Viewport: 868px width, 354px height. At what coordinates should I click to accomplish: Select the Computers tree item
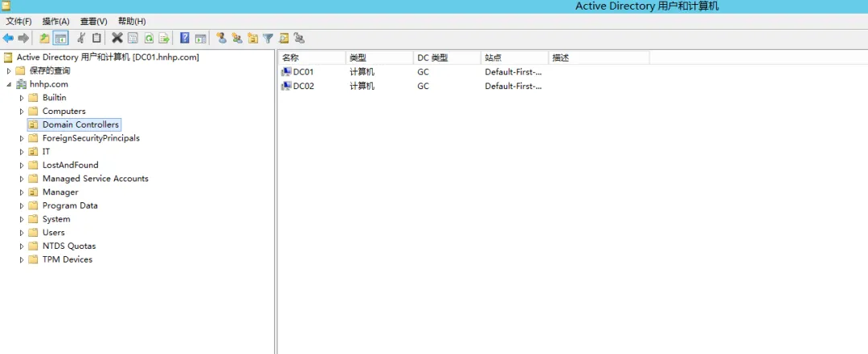coord(64,112)
